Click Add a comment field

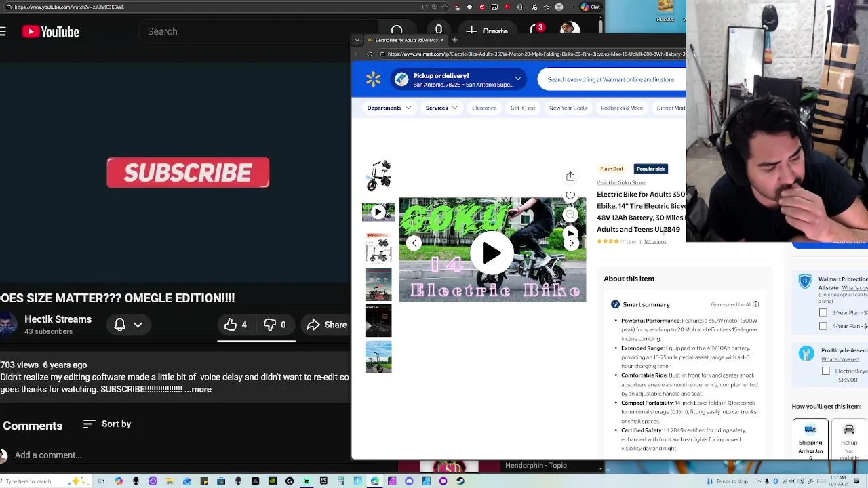point(48,455)
